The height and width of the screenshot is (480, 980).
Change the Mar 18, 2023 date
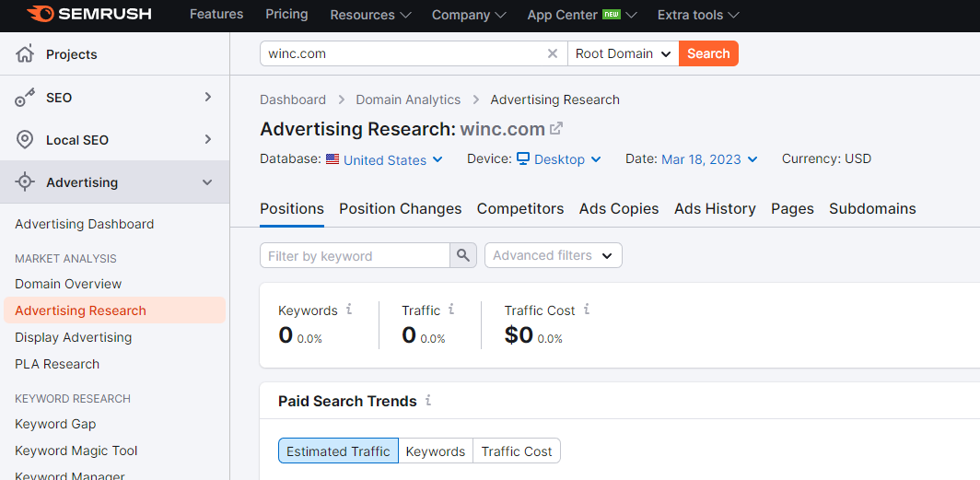709,159
